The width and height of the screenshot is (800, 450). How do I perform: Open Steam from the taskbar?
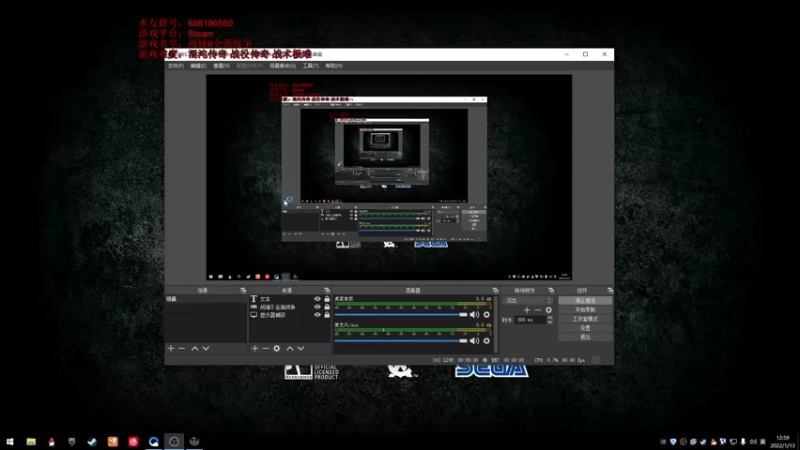[x=92, y=442]
